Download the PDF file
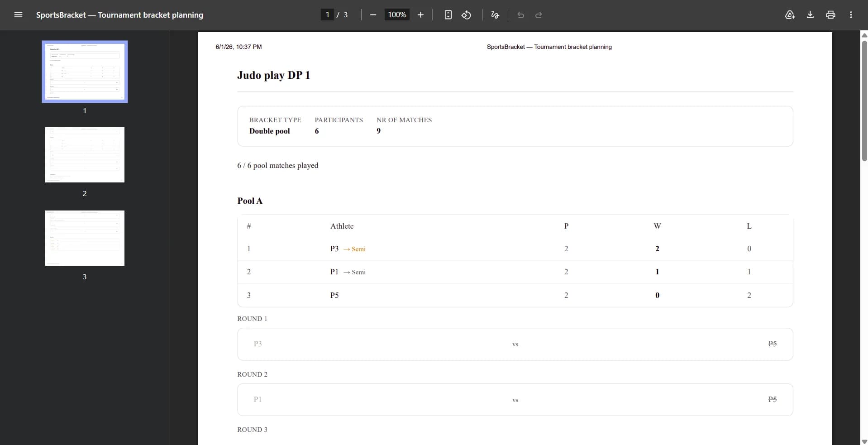Image resolution: width=868 pixels, height=445 pixels. 810,15
